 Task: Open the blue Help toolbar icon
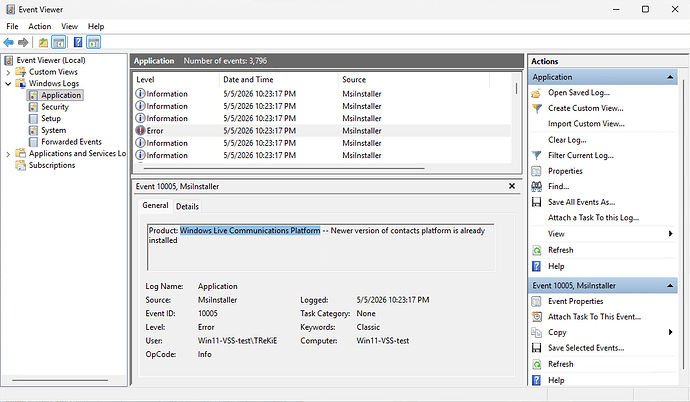(78, 43)
